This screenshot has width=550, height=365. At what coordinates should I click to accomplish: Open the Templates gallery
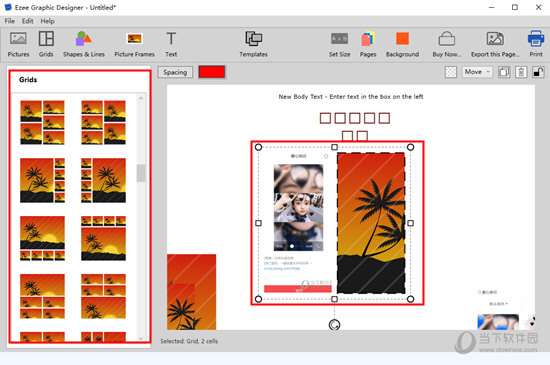point(254,44)
